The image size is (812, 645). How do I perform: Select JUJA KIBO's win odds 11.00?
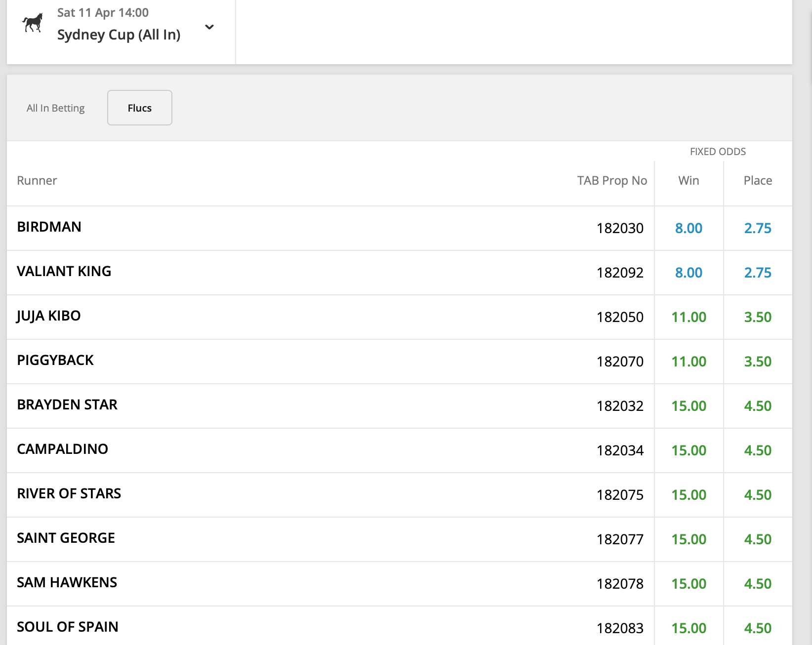pyautogui.click(x=689, y=317)
